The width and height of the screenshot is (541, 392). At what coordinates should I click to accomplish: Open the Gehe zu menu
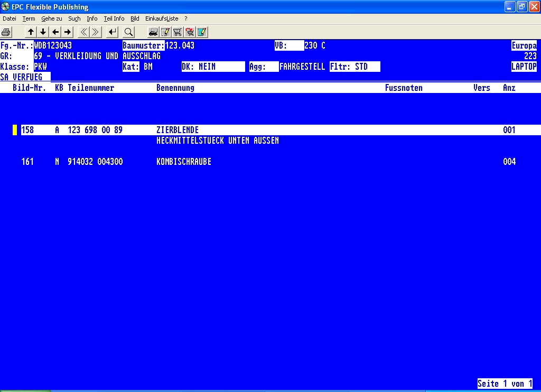tap(52, 18)
